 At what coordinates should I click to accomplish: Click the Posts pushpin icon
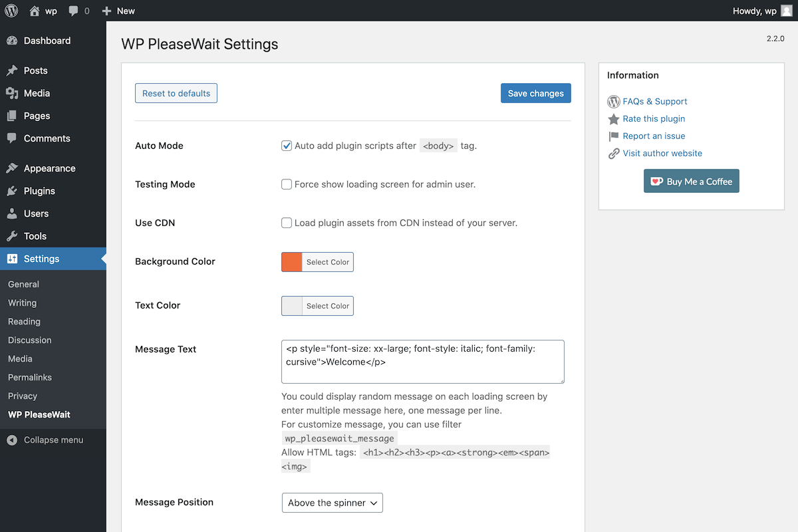click(12, 70)
